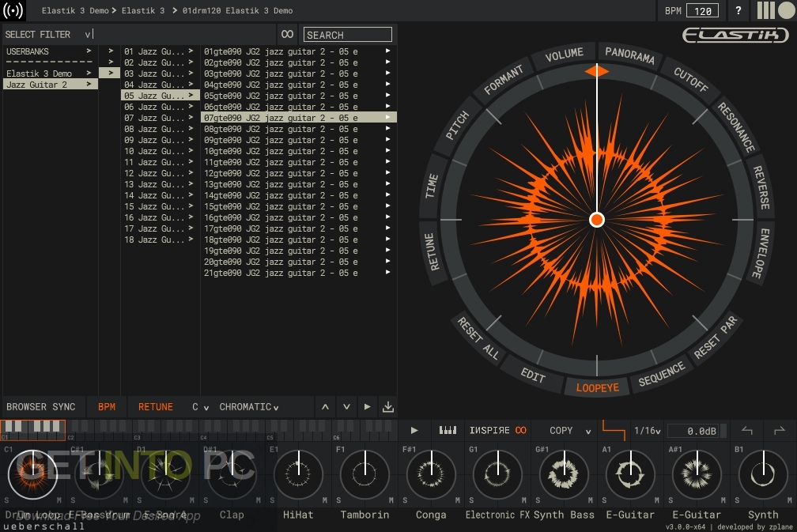Click the orange panorama marker at wheel top
Viewport: 797px width, 532px height.
pos(597,71)
